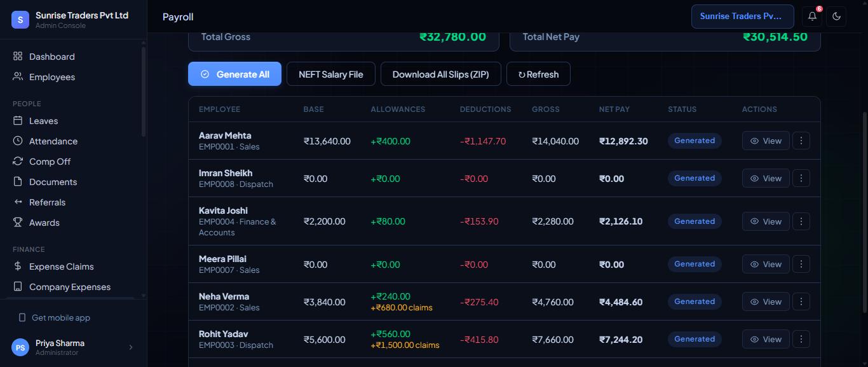Open notifications bell icon
The height and width of the screenshot is (367, 868).
(812, 17)
